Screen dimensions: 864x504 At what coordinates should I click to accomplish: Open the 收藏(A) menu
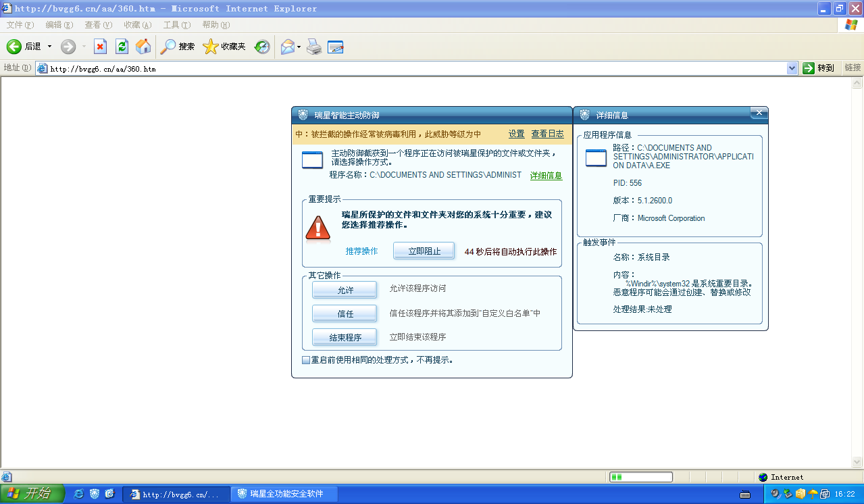(138, 25)
